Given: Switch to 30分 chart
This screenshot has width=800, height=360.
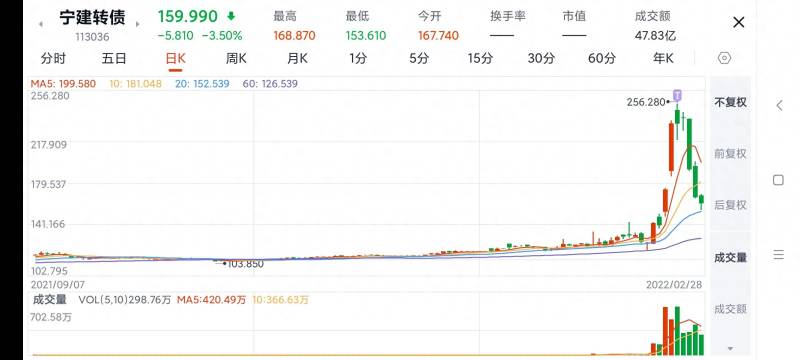Looking at the screenshot, I should tap(541, 59).
